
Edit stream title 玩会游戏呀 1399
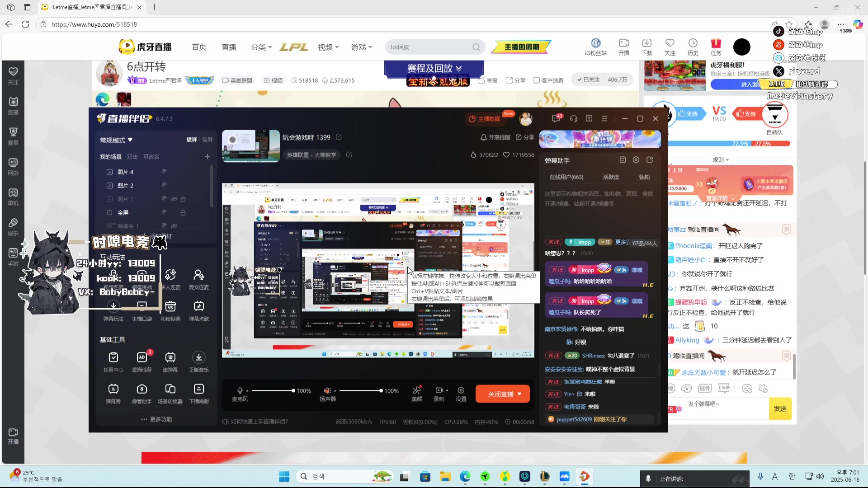click(339, 137)
